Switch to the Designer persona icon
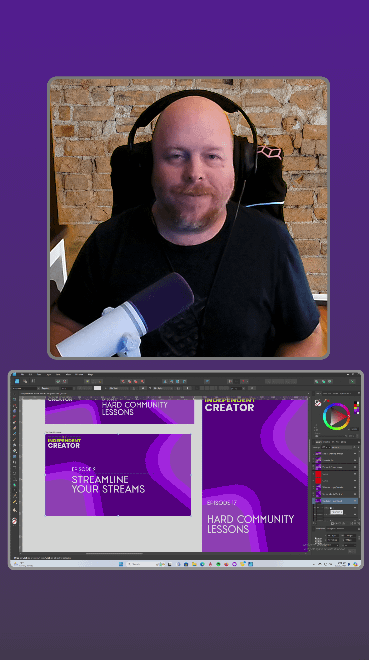369x660 pixels. click(x=17, y=381)
